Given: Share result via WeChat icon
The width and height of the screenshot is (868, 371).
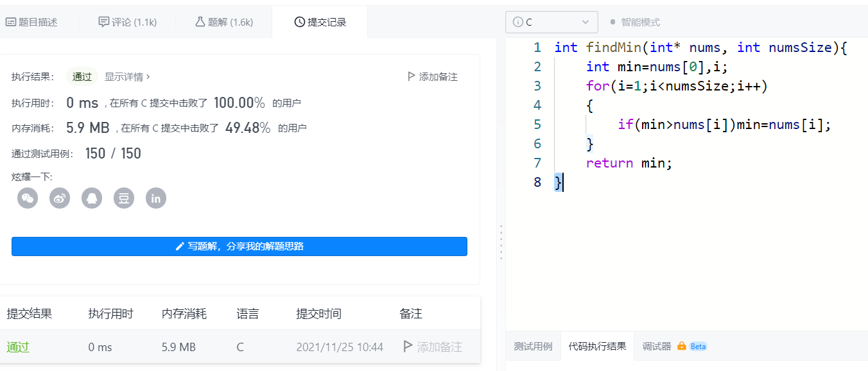Looking at the screenshot, I should click(28, 198).
